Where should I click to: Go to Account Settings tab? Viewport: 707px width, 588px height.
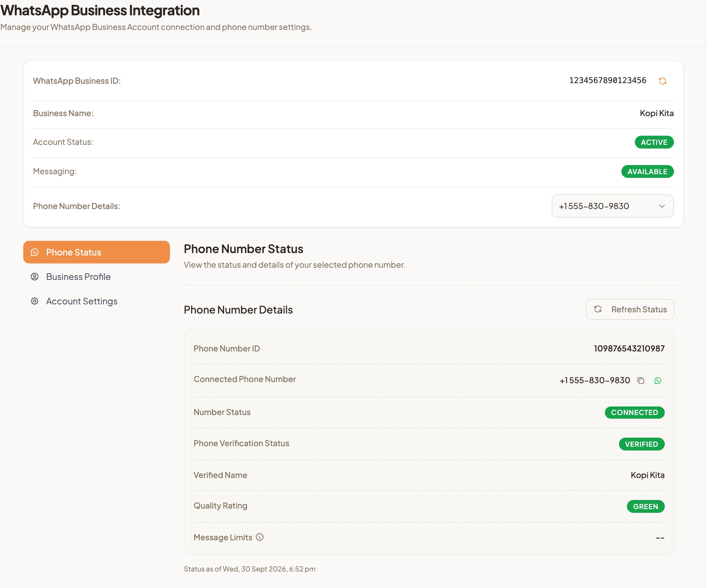tap(97, 301)
